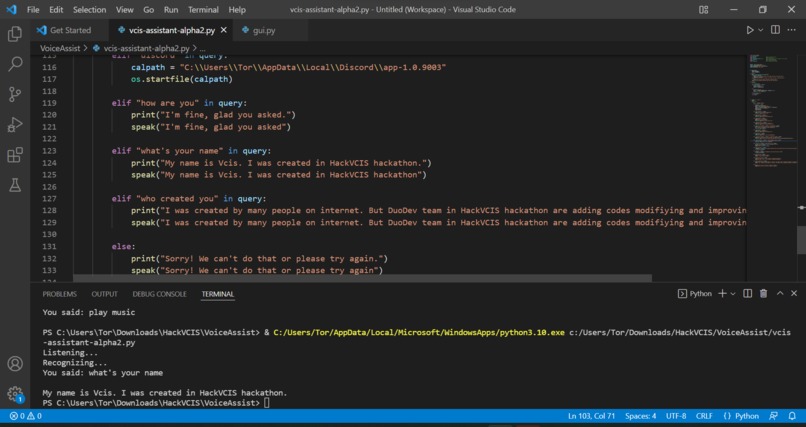Viewport: 806px width, 427px height.
Task: Open the Explorer view in activity bar
Action: [15, 34]
